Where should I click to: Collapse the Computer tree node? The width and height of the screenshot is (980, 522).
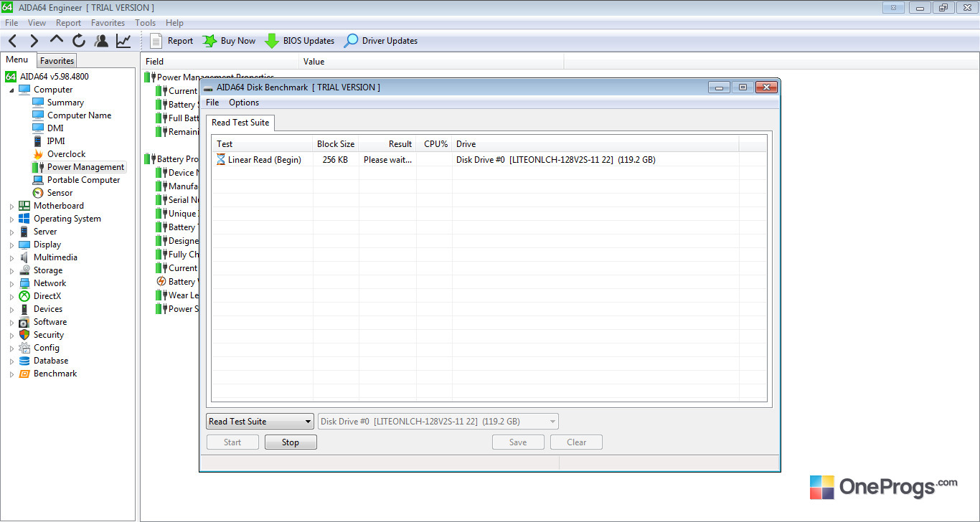point(11,90)
